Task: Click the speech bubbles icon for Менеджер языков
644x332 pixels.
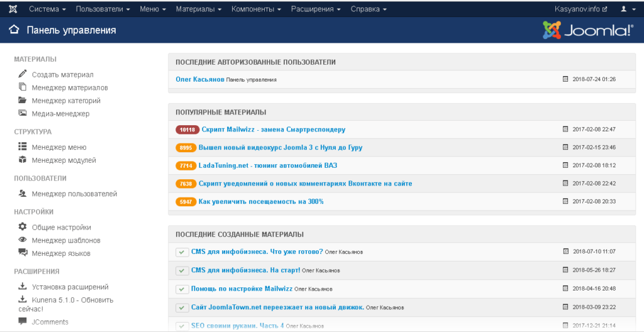Action: pyautogui.click(x=22, y=253)
